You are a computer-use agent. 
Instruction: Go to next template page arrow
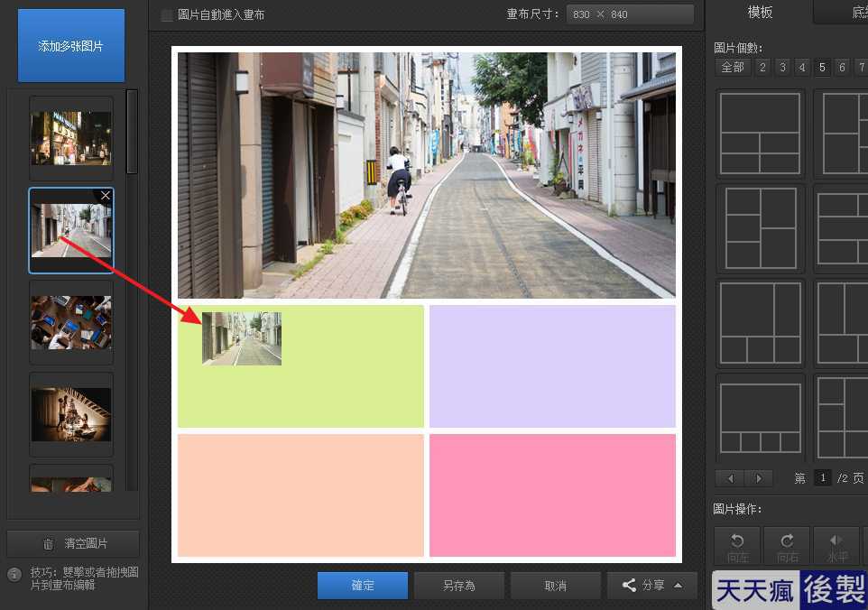(x=759, y=478)
